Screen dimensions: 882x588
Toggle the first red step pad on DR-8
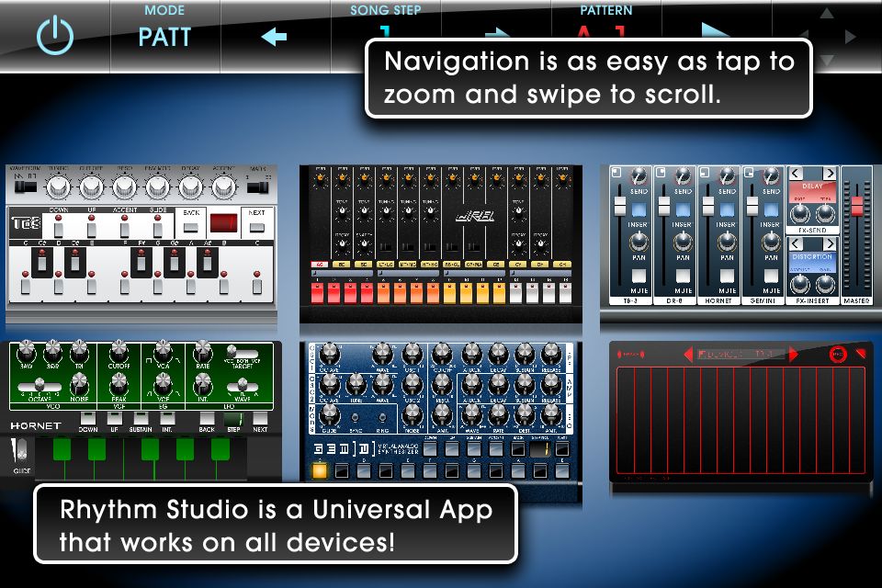pyautogui.click(x=317, y=292)
